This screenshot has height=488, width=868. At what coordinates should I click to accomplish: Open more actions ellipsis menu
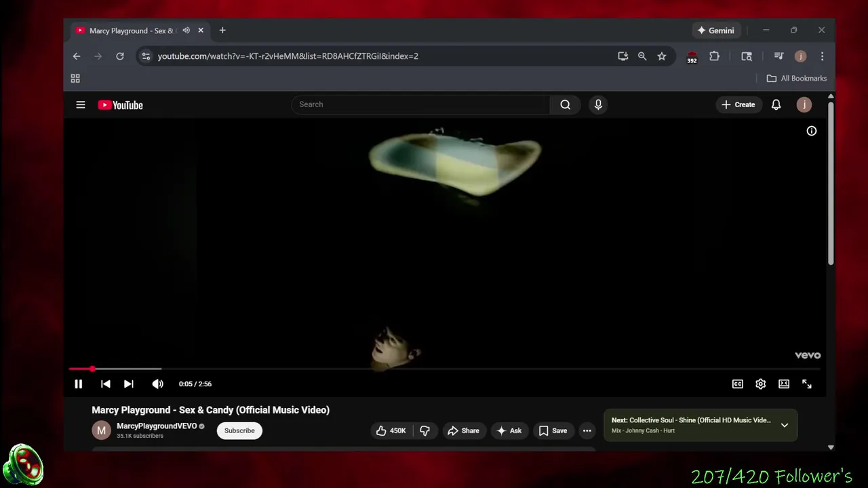point(587,430)
